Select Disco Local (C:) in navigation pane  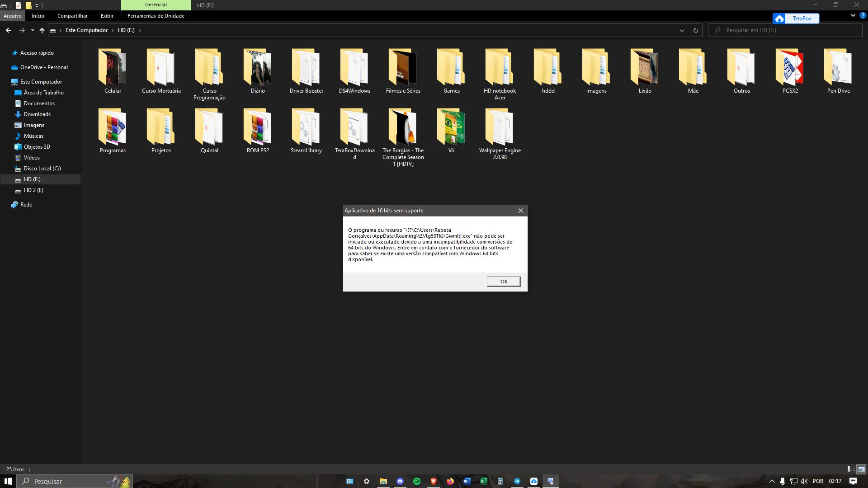(42, 169)
